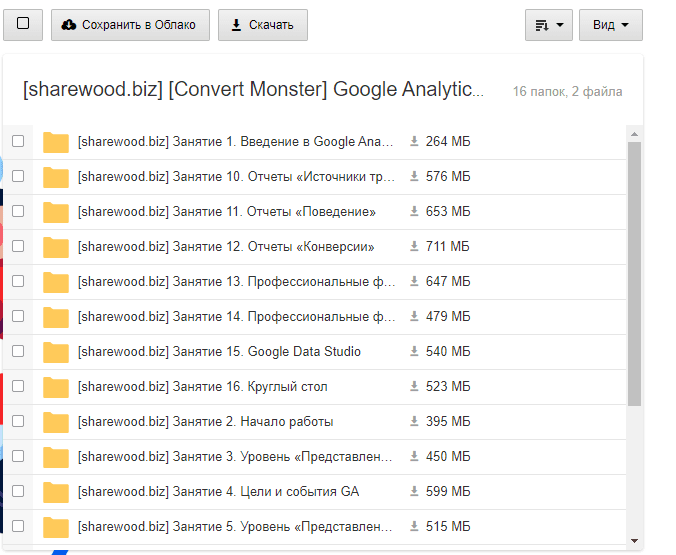This screenshot has height=555, width=676.
Task: Click the scroll down arrow of the file list
Action: click(634, 541)
